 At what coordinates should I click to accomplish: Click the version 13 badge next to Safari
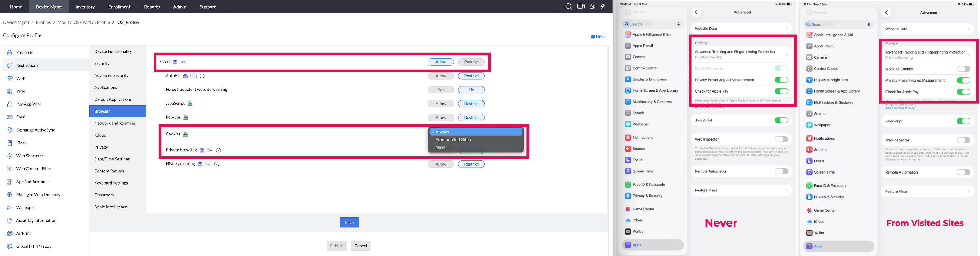(183, 62)
